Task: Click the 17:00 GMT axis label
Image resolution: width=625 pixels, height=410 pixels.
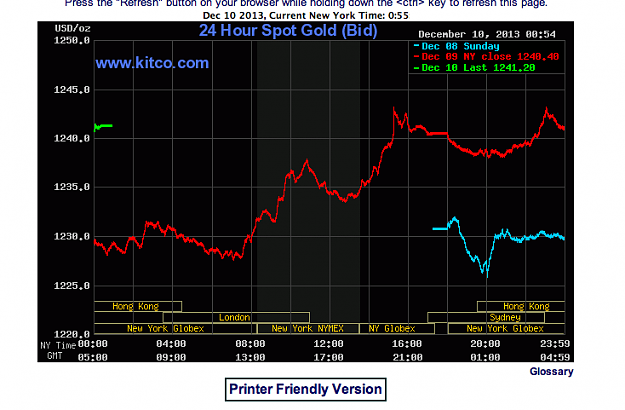Action: pos(328,357)
